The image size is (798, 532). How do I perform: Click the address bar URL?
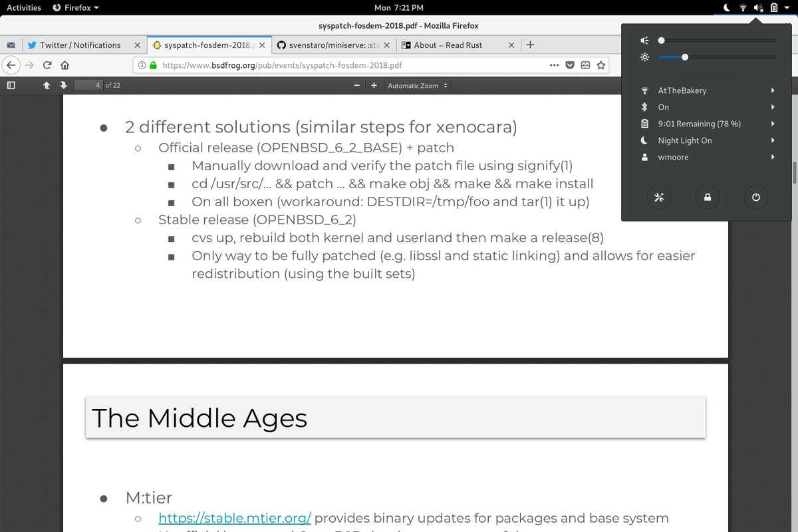click(x=282, y=65)
